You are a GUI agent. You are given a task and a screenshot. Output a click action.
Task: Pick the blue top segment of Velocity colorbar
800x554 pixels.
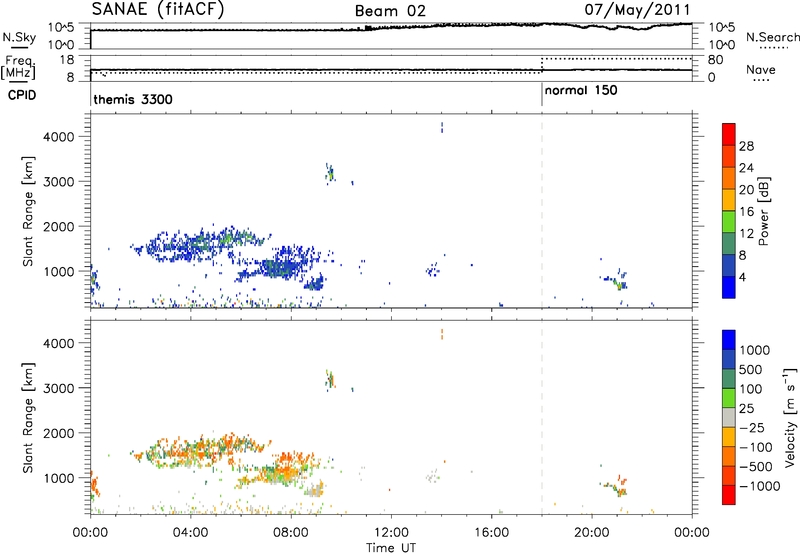pyautogui.click(x=729, y=340)
